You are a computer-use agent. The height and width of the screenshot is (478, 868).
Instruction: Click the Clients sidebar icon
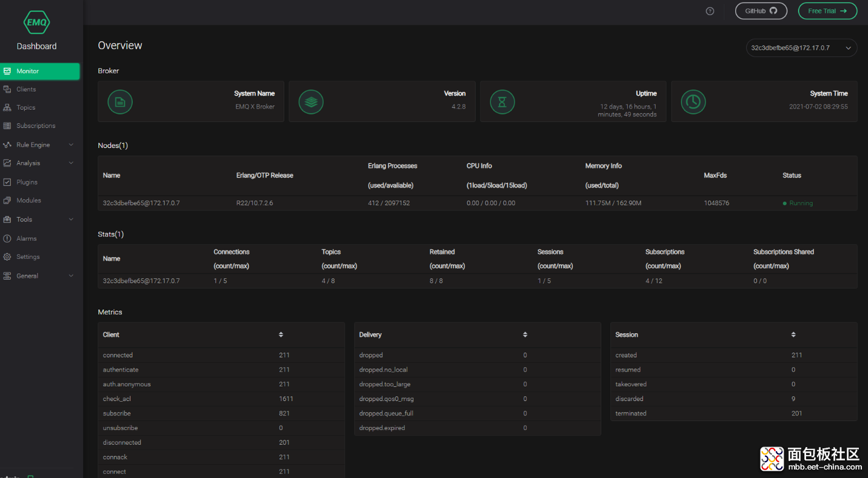point(7,89)
